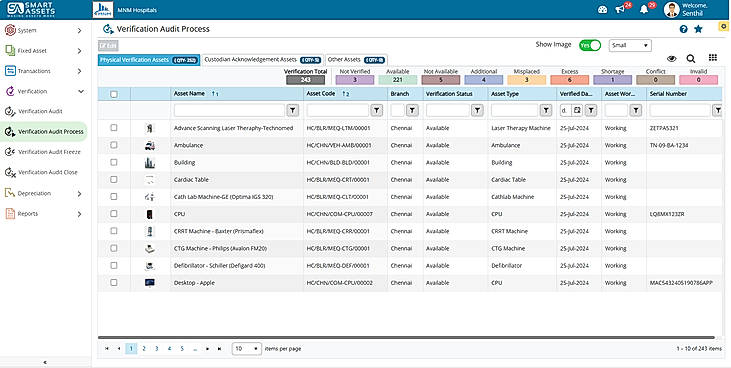The height and width of the screenshot is (368, 731).
Task: Go to page 5
Action: 182,348
